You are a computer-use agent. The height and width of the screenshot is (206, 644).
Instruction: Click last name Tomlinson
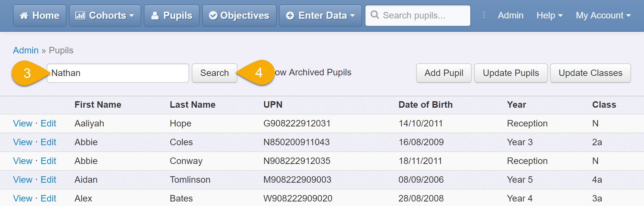190,180
